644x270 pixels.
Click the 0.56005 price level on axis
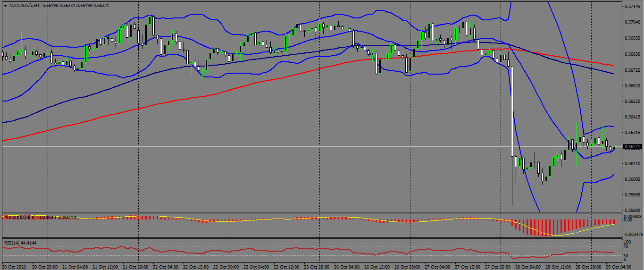(632, 179)
